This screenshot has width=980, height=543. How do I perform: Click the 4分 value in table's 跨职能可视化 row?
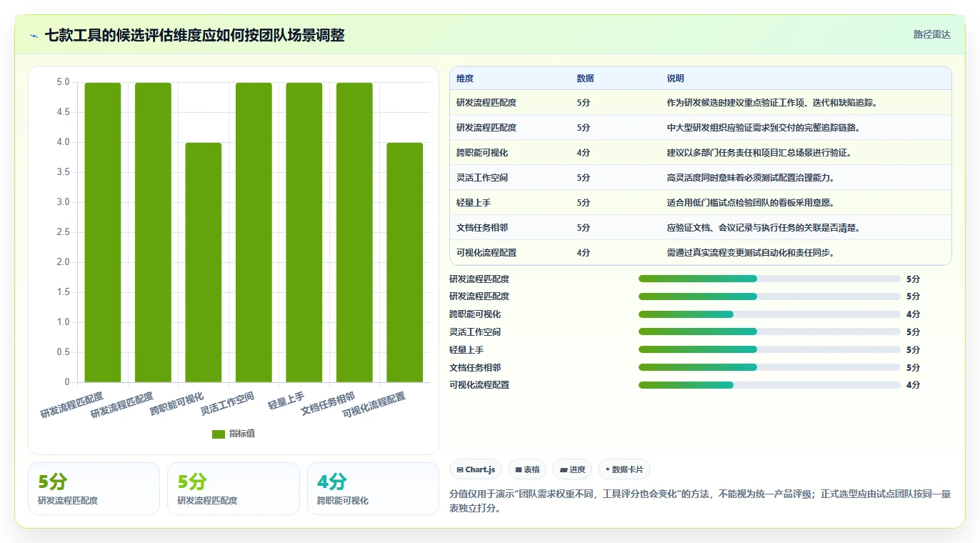pyautogui.click(x=584, y=153)
